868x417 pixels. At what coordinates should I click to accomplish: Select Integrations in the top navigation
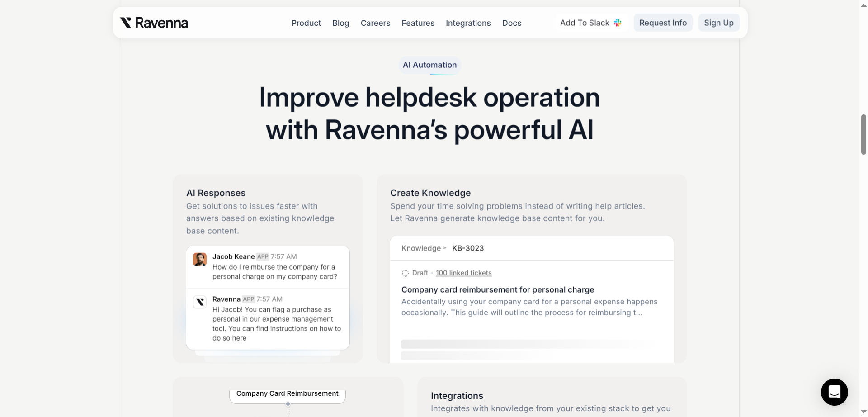pyautogui.click(x=468, y=23)
